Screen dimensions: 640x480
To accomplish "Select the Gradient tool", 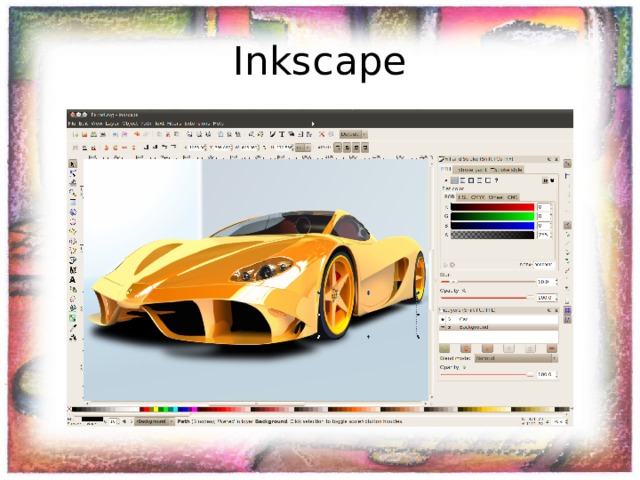I will (73, 318).
